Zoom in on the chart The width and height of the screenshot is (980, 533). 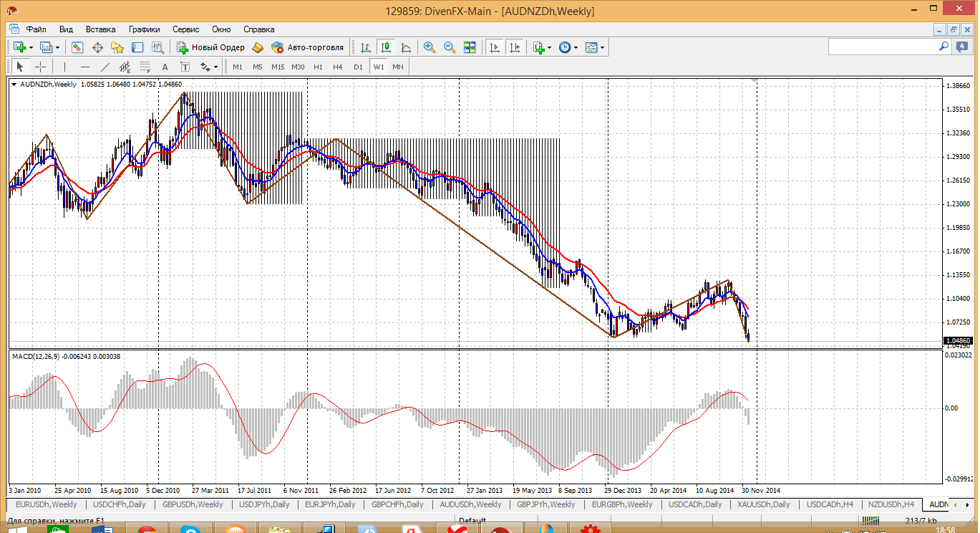coord(430,47)
